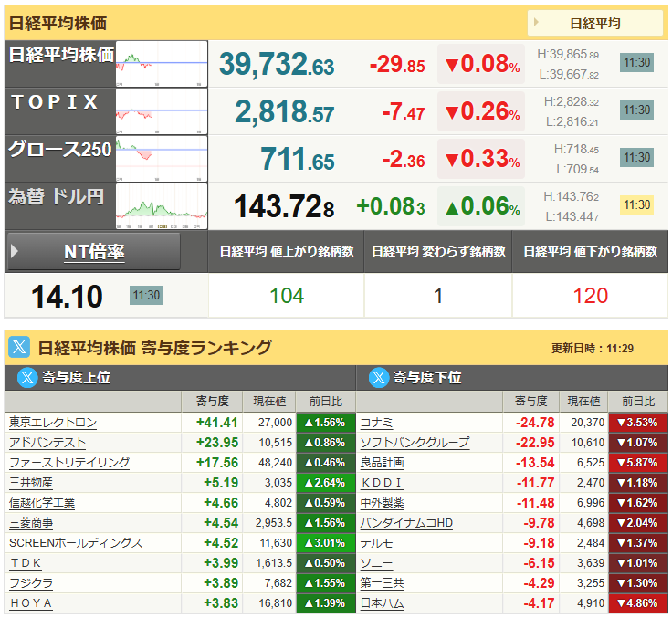Click the X icon next to 寄与度下位

coord(379,378)
